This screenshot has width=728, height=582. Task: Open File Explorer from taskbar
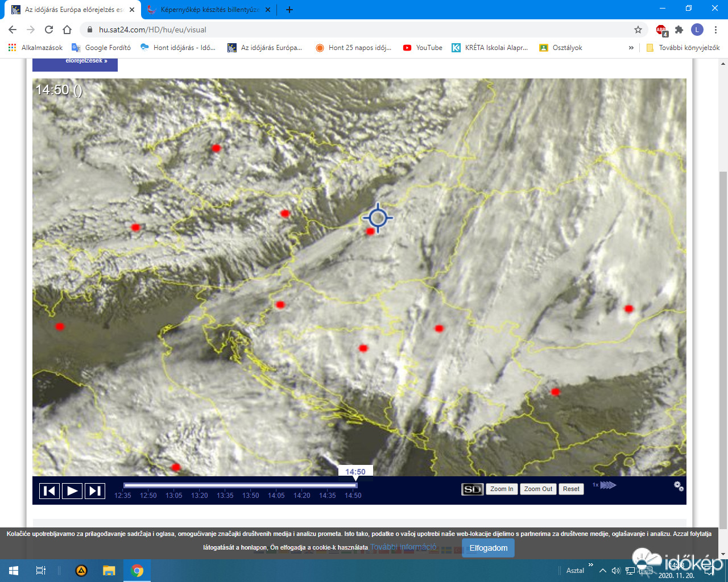click(x=109, y=571)
